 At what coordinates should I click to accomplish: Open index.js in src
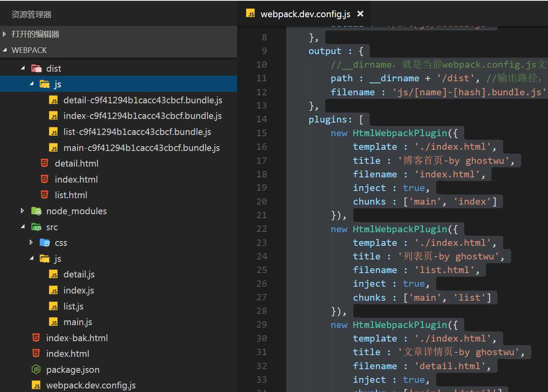(x=79, y=290)
